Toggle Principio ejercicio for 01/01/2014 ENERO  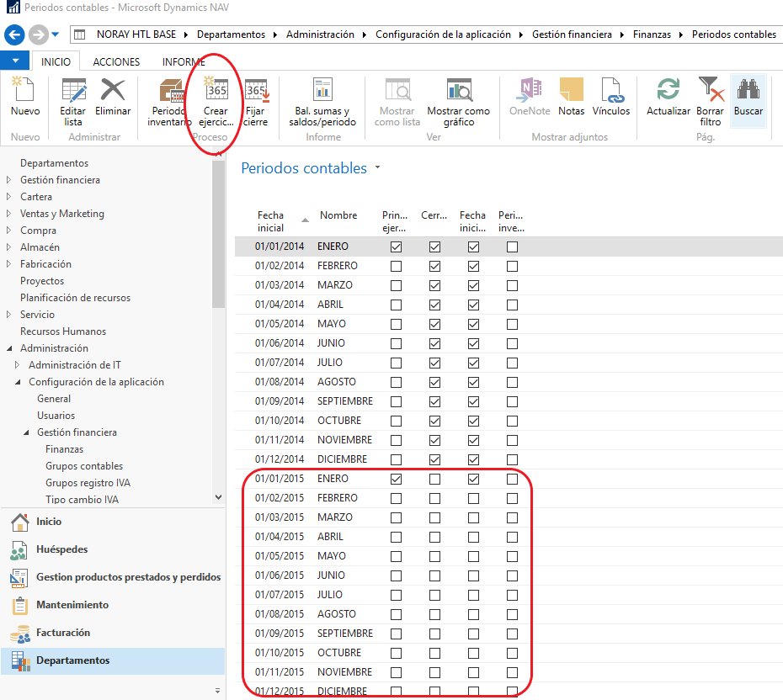pos(396,247)
